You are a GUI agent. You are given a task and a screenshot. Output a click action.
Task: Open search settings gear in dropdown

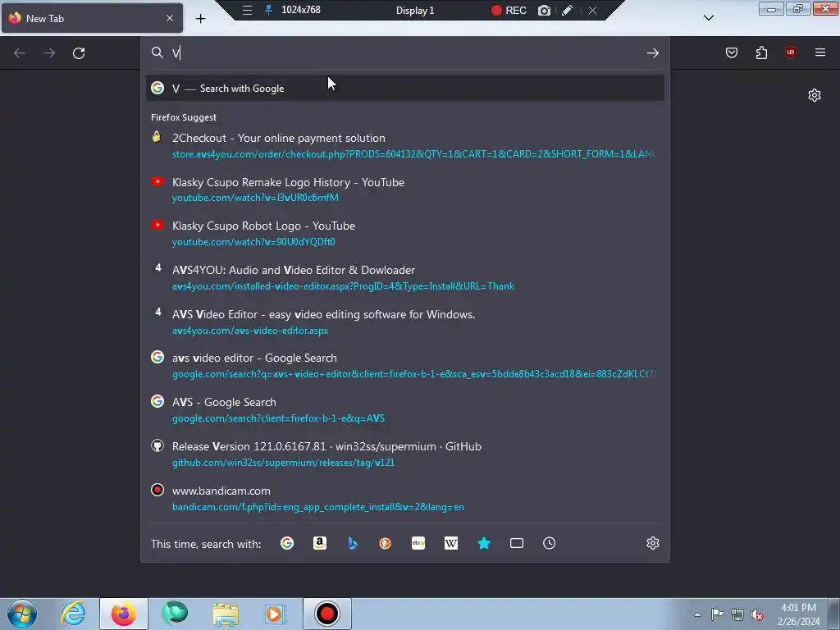[x=652, y=543]
